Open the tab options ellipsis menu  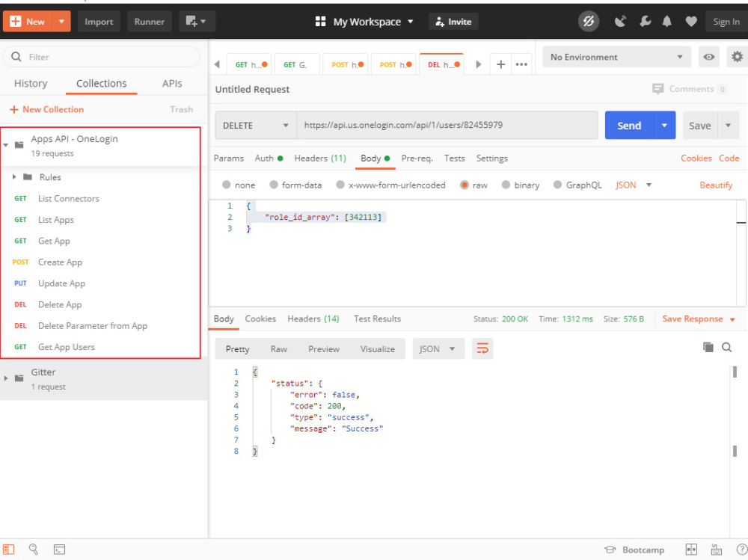coord(521,64)
